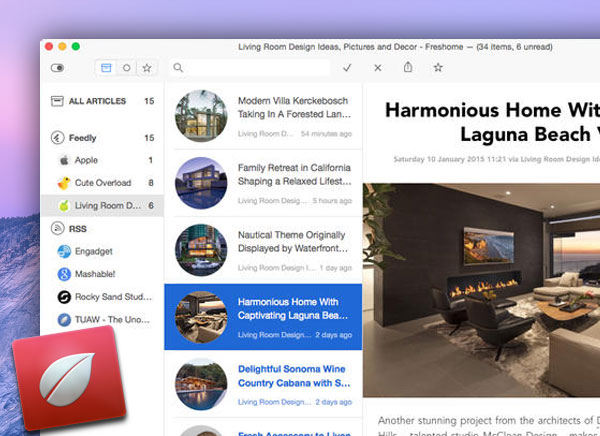The image size is (600, 436).
Task: Show unread-only circle filter icon
Action: 126,68
